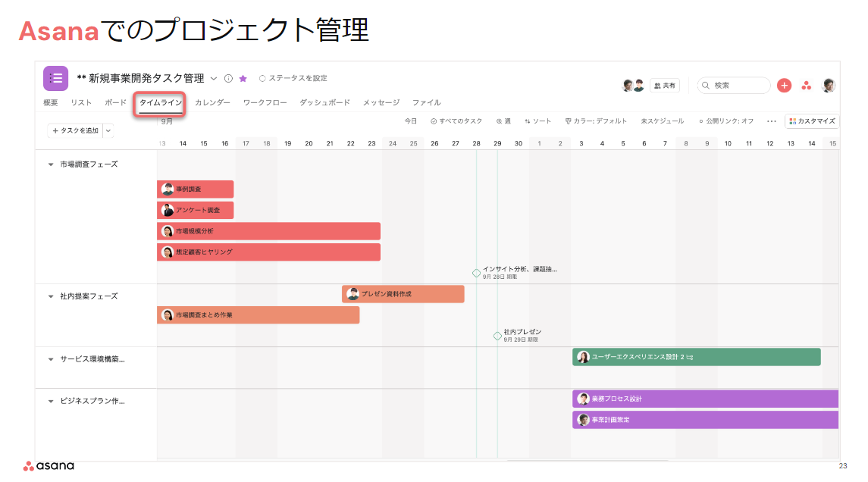The image size is (868, 482).
Task: Click the project member avatars
Action: click(x=633, y=85)
